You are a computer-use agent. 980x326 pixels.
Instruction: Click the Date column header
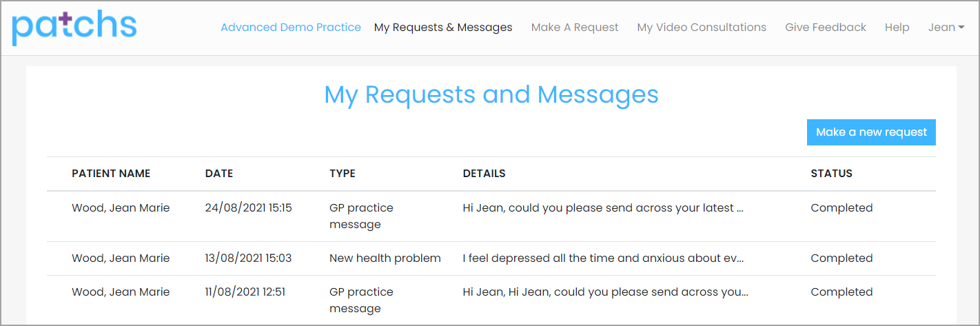point(219,174)
